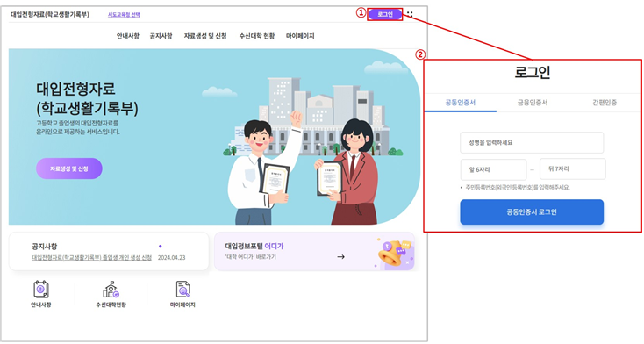
Task: Click the 성명을 입력하세요 name field
Action: tap(532, 143)
